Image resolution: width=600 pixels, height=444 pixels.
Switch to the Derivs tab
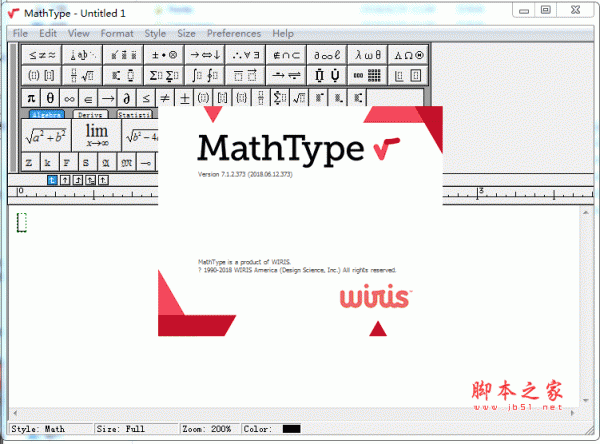[90, 114]
